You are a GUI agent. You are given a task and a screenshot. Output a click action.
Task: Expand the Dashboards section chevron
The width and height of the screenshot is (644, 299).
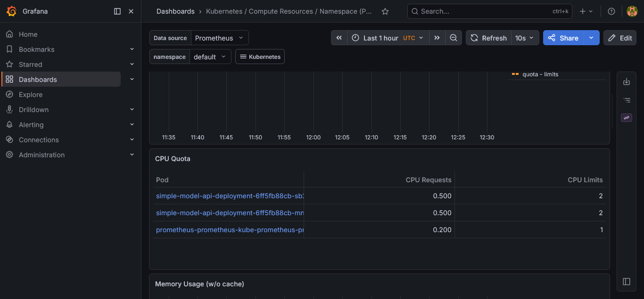132,80
